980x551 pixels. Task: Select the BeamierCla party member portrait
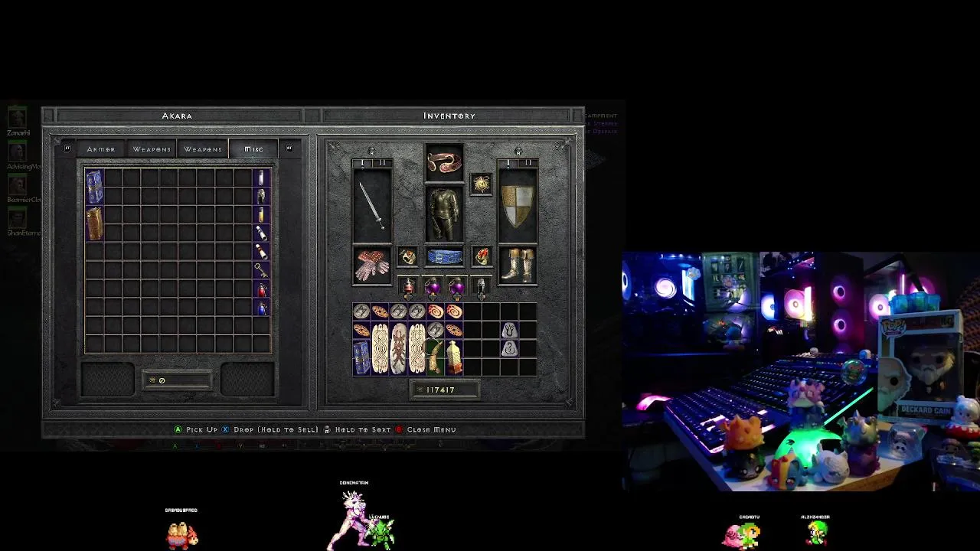[17, 184]
